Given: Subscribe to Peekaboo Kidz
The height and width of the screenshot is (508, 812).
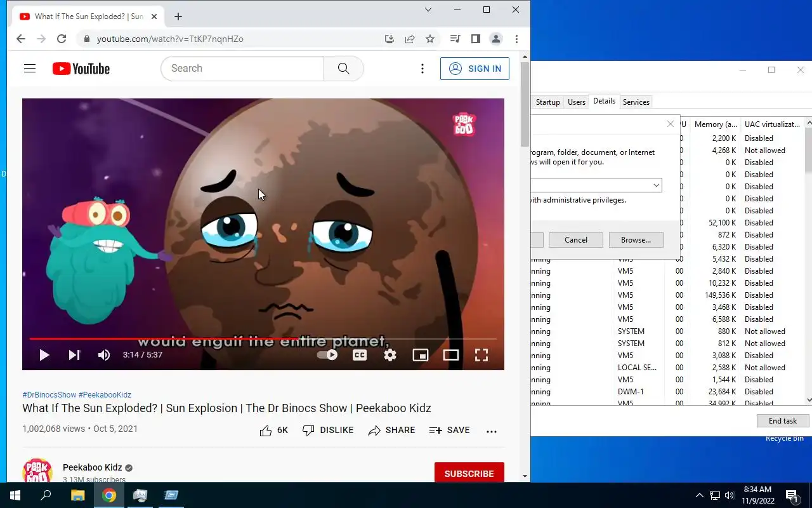Looking at the screenshot, I should click(469, 474).
